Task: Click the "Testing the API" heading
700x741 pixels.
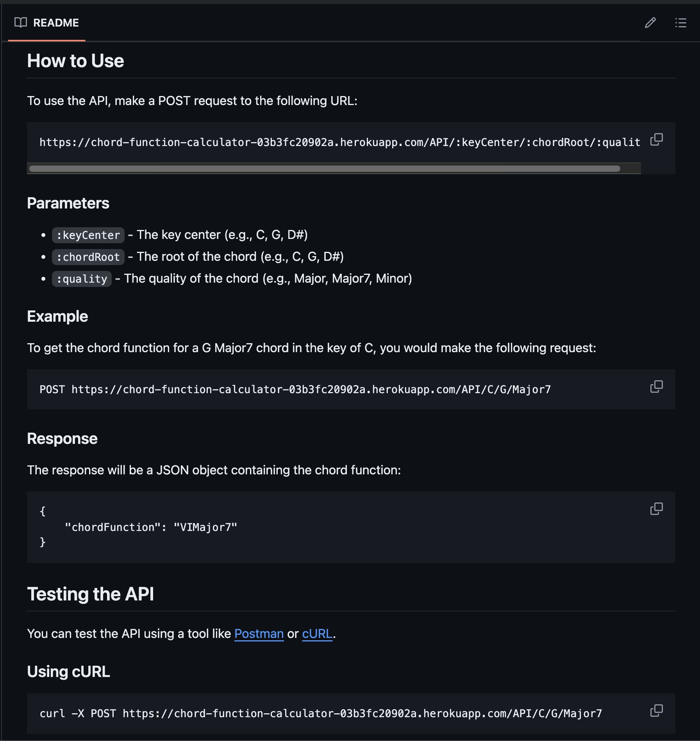Action: tap(90, 594)
